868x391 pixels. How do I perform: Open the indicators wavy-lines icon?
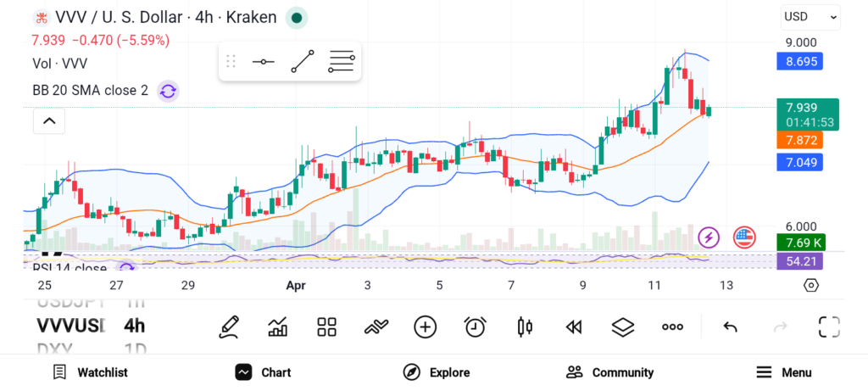[376, 327]
